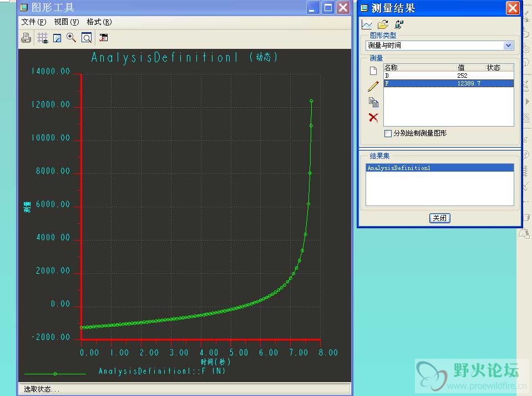
Task: Close the 测量结果 window
Action: pos(513,8)
